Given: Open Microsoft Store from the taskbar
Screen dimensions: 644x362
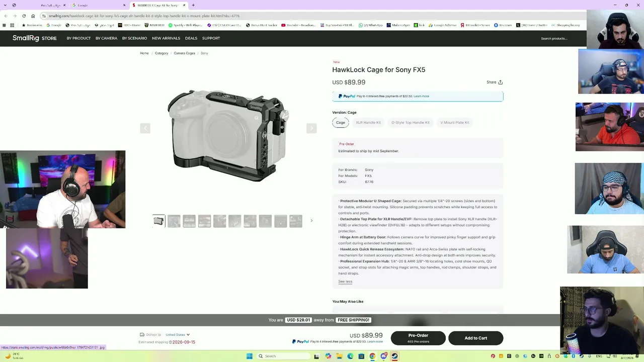Looking at the screenshot, I should 361,356.
